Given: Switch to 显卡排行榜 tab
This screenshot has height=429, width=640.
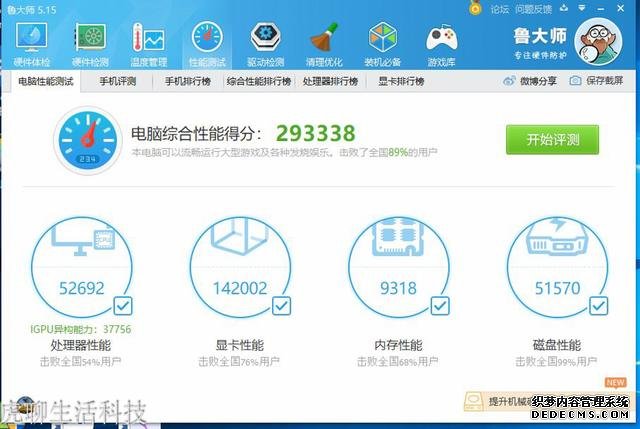Looking at the screenshot, I should pyautogui.click(x=401, y=81).
